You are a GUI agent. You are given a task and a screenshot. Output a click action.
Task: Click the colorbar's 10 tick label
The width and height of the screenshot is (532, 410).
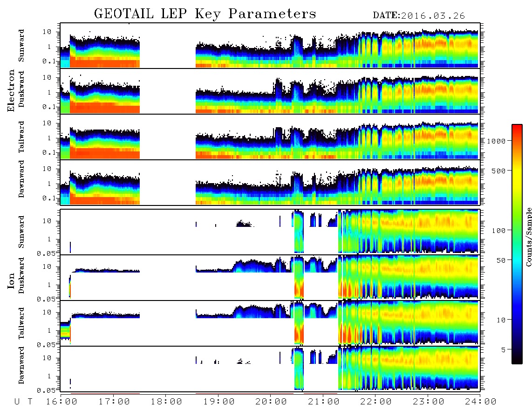pos(501,320)
